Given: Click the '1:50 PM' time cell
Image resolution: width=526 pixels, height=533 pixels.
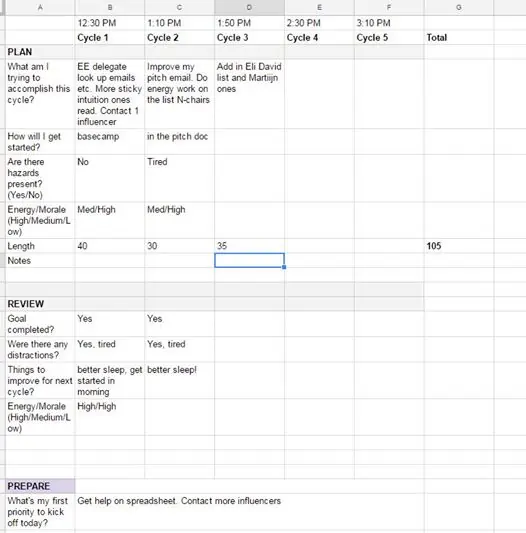Looking at the screenshot, I should (x=249, y=23).
